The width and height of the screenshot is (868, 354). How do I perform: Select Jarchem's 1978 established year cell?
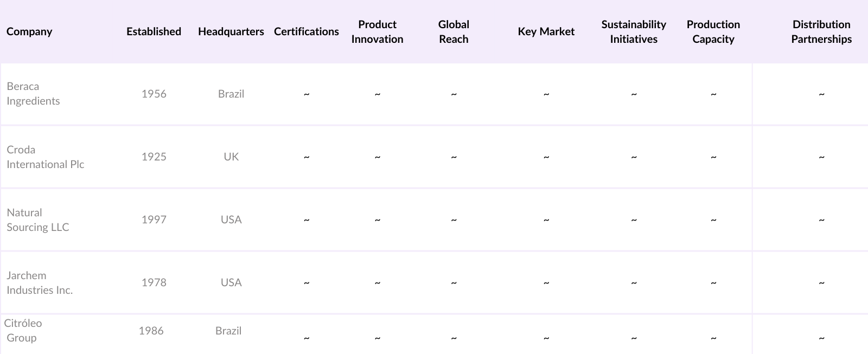click(154, 282)
